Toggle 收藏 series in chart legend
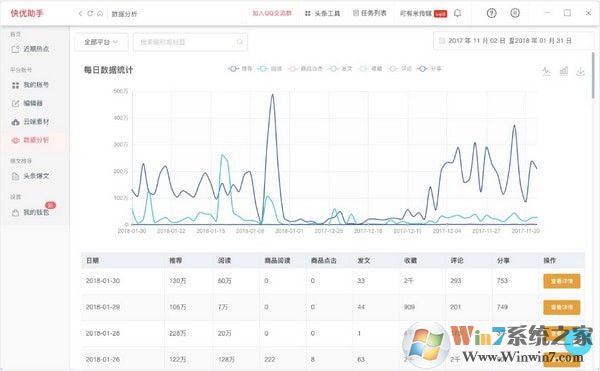600x371 pixels. pos(370,69)
